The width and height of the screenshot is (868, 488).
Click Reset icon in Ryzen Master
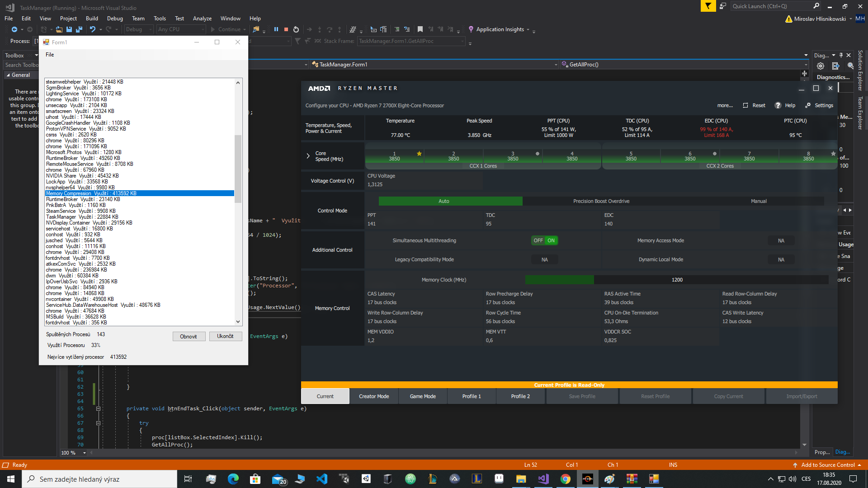[745, 105]
